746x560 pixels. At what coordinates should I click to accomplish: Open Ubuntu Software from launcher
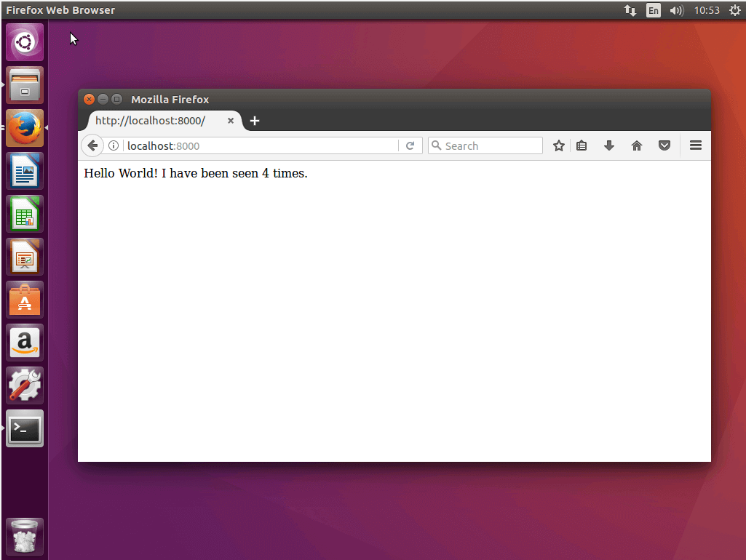pyautogui.click(x=25, y=300)
